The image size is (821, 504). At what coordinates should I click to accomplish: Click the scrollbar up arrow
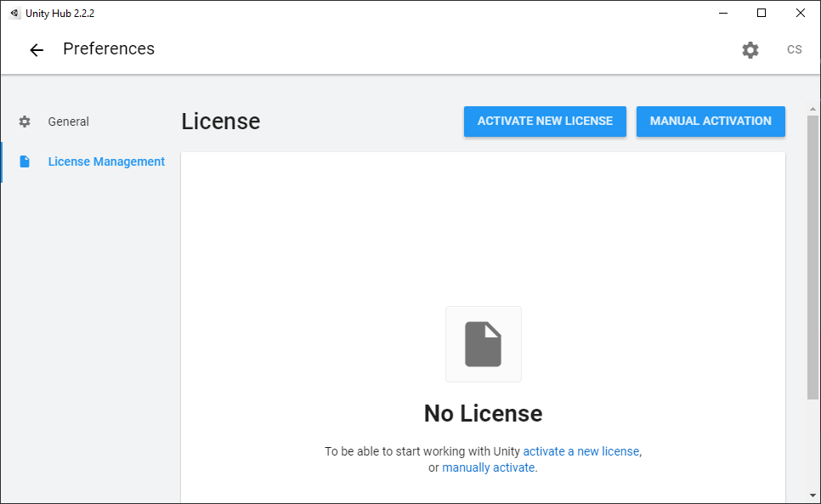pyautogui.click(x=813, y=110)
